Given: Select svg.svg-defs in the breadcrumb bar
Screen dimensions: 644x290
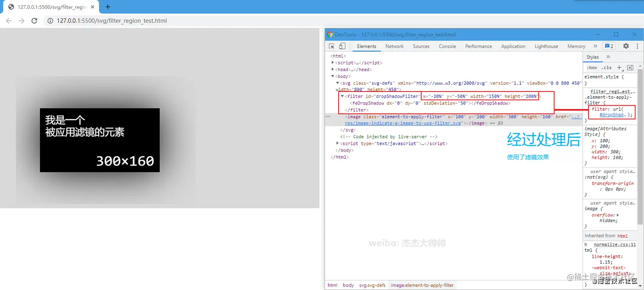Looking at the screenshot, I should pos(372,285).
